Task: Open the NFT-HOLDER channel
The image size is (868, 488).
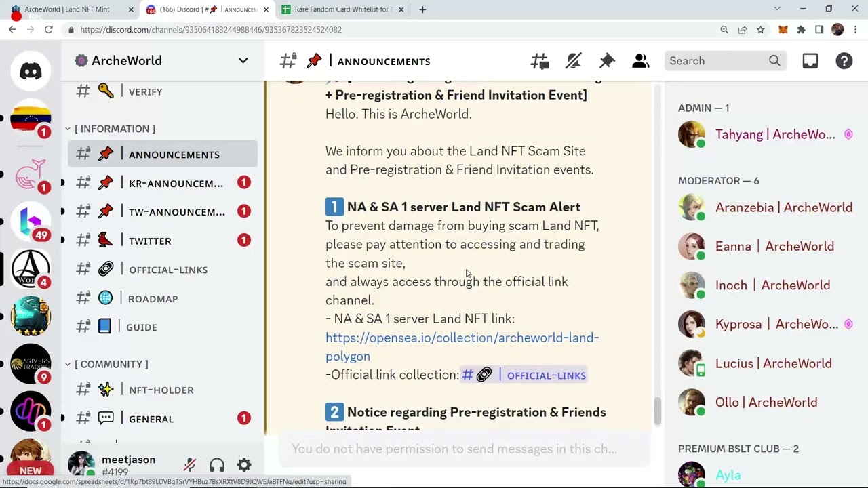Action: coord(163,390)
